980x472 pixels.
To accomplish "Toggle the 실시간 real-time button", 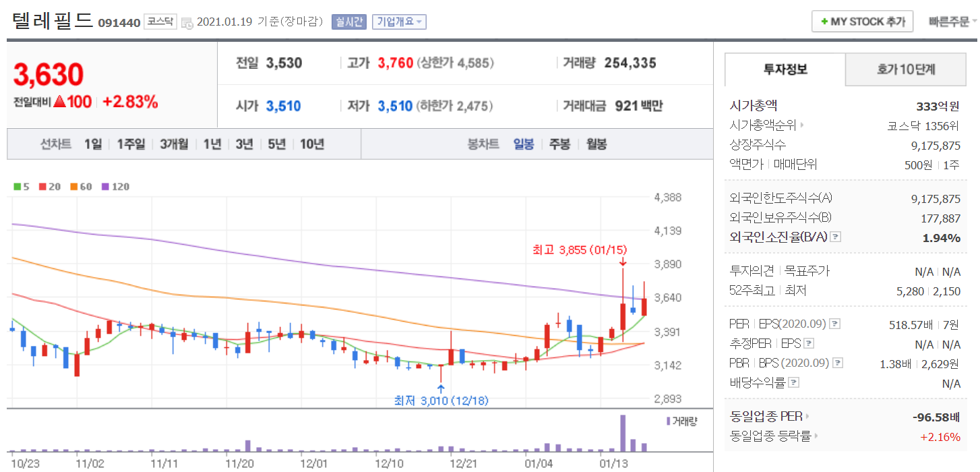I will click(x=348, y=22).
